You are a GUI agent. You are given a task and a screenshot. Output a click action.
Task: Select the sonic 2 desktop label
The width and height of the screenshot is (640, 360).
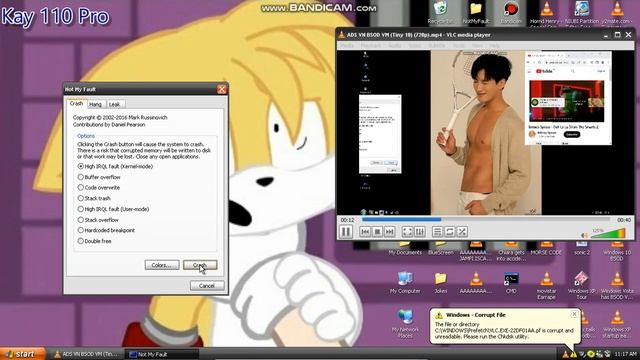click(x=582, y=253)
